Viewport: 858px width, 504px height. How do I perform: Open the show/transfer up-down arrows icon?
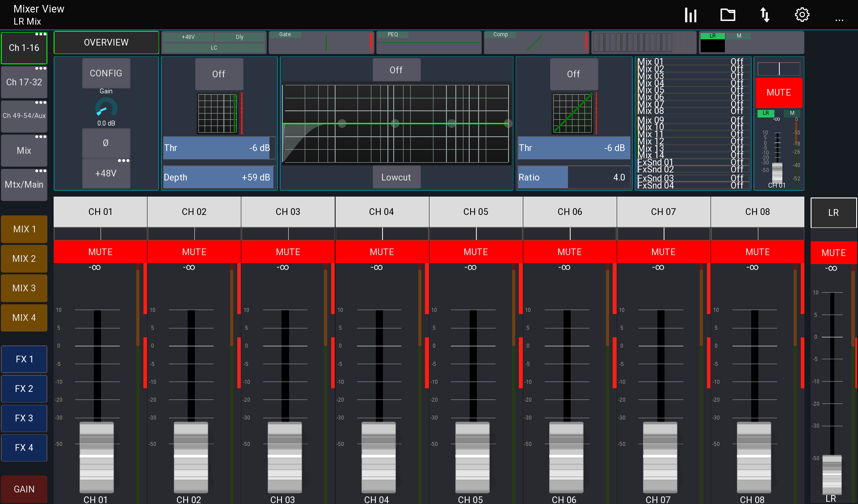pos(765,14)
